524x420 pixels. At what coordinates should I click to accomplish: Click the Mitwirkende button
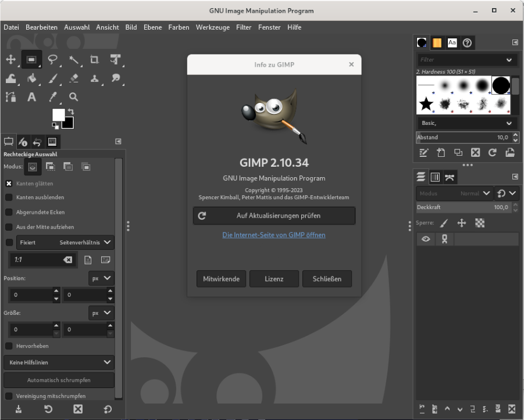pyautogui.click(x=221, y=279)
